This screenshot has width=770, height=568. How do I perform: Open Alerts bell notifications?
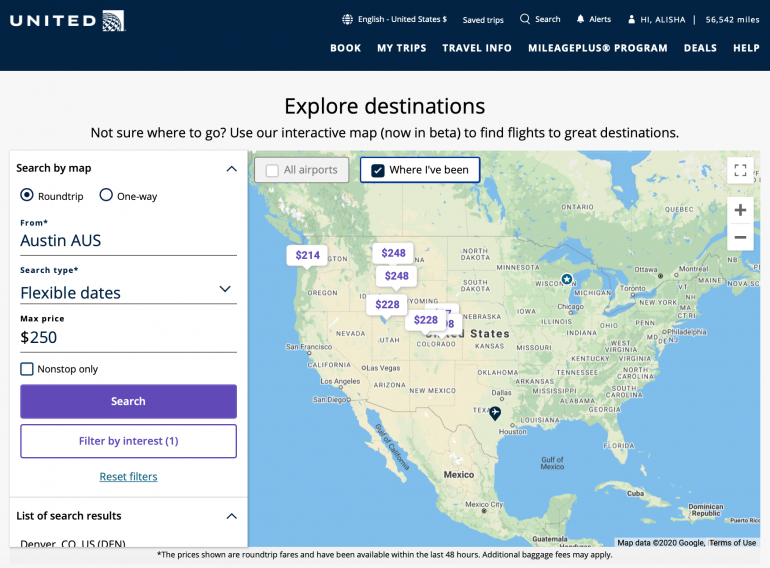[581, 19]
